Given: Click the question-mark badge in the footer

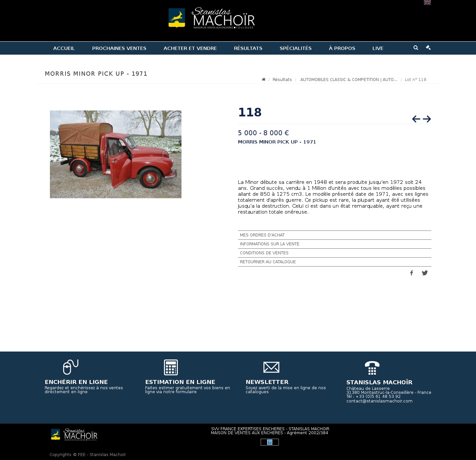Looking at the screenshot, I should pos(270,442).
